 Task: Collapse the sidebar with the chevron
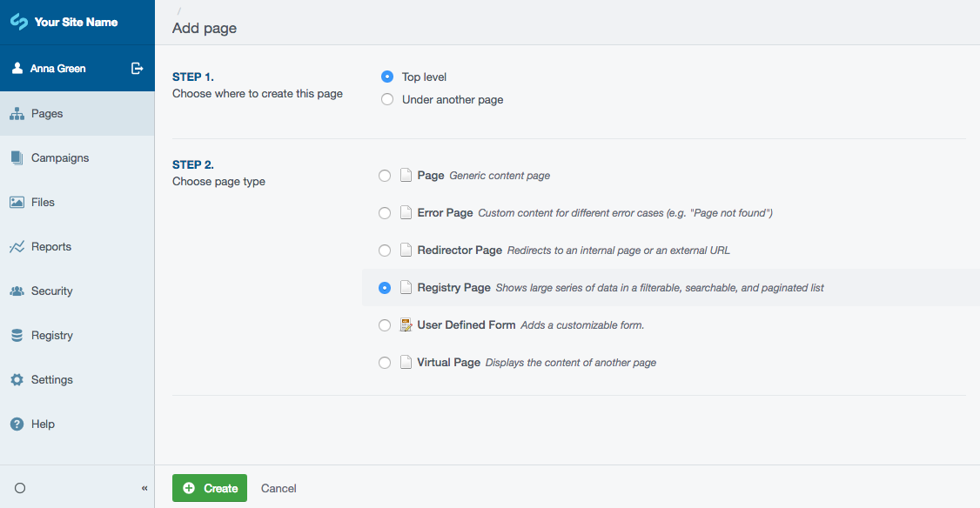coord(144,488)
